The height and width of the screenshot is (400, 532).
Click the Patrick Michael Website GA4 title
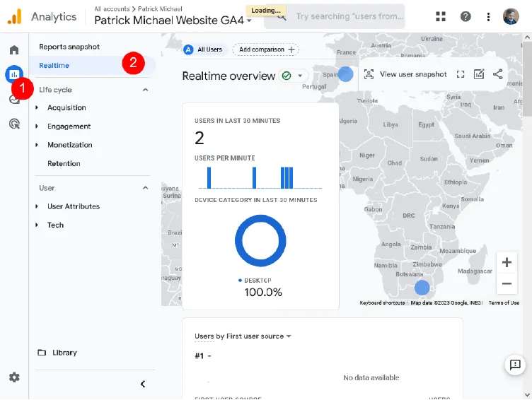click(x=169, y=20)
